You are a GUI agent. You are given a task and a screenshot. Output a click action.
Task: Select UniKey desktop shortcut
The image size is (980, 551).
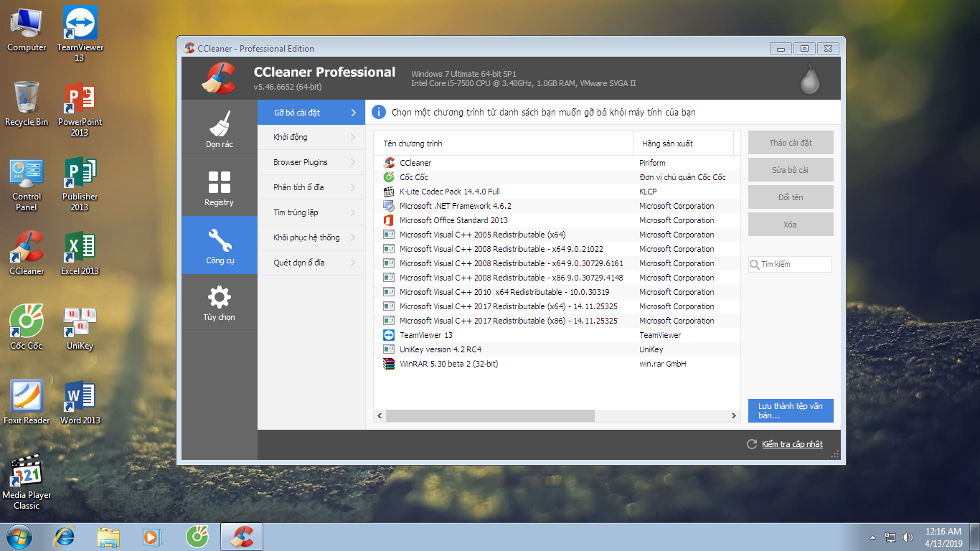[x=80, y=328]
